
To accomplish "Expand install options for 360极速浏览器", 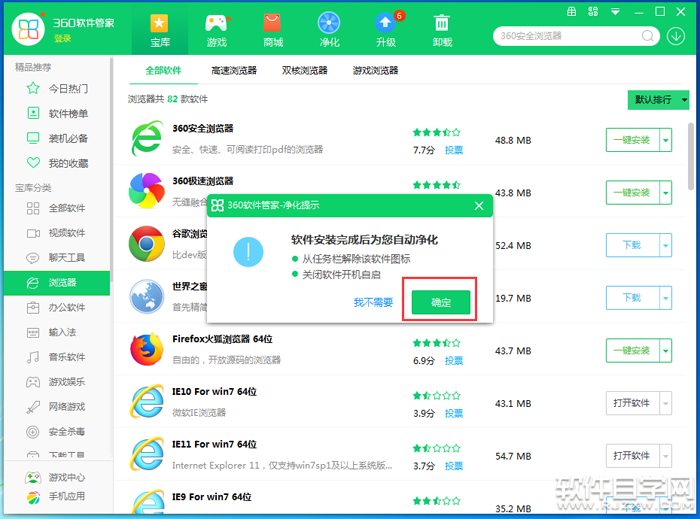I will pos(666,193).
